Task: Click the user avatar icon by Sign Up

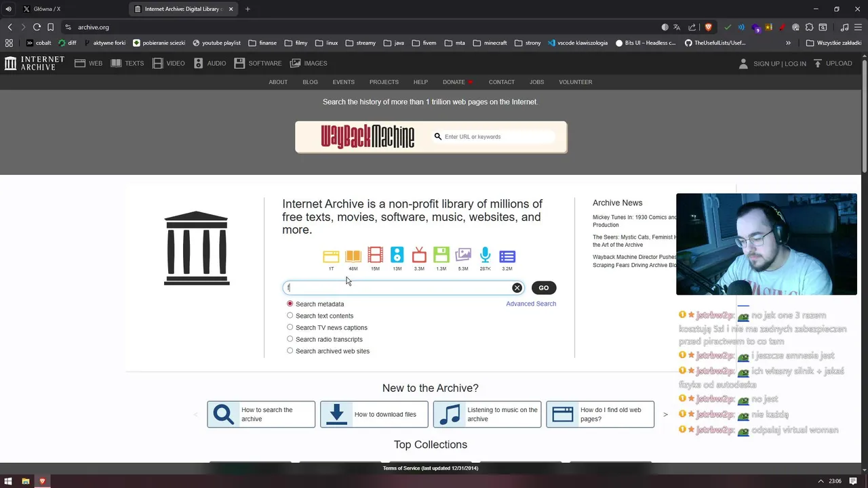Action: [x=743, y=63]
